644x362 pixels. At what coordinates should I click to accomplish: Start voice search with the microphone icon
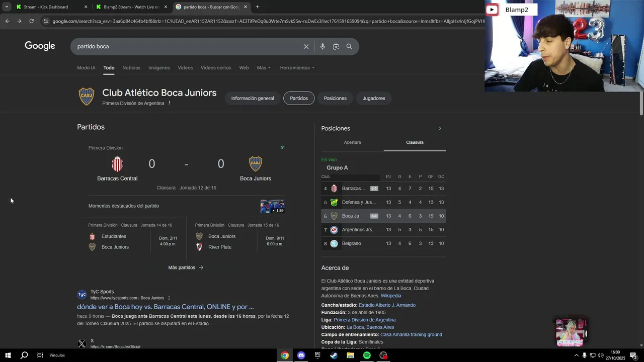click(x=323, y=46)
